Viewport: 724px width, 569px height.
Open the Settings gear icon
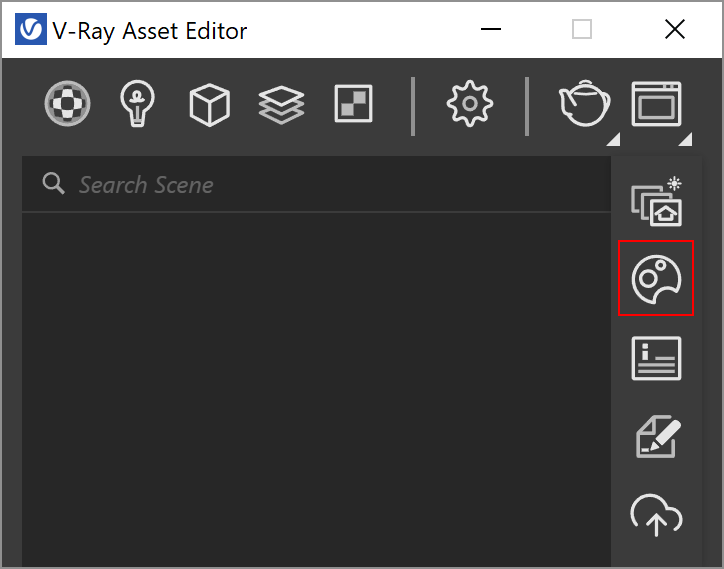pos(470,103)
